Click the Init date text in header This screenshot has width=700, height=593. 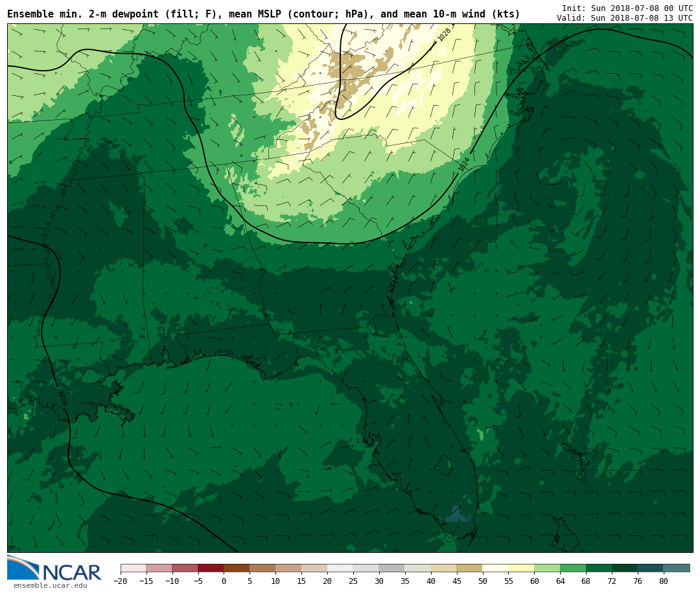[627, 8]
